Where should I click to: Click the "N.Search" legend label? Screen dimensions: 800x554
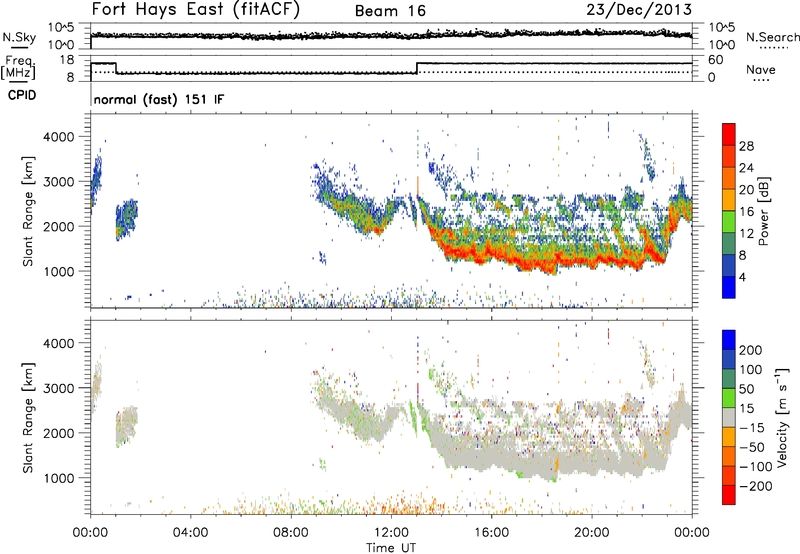[772, 37]
